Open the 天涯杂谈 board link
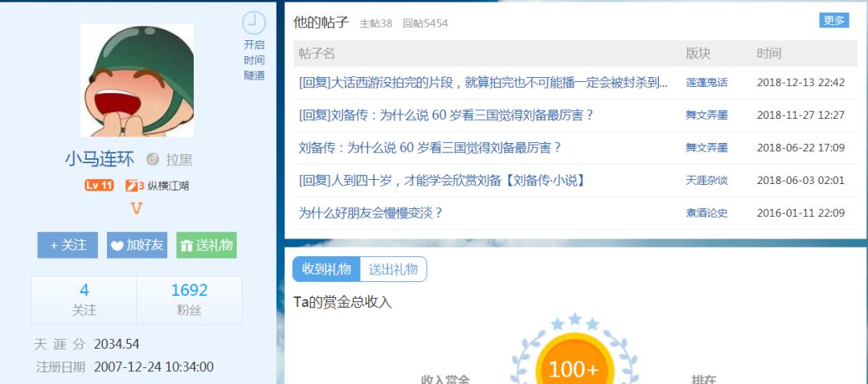The width and height of the screenshot is (868, 384). [706, 180]
